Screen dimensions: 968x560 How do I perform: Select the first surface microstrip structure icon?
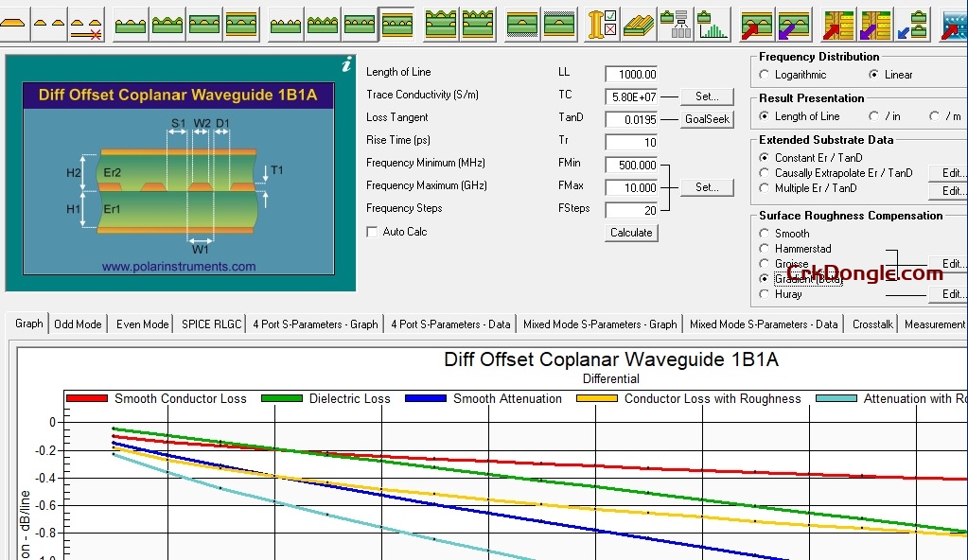point(131,22)
